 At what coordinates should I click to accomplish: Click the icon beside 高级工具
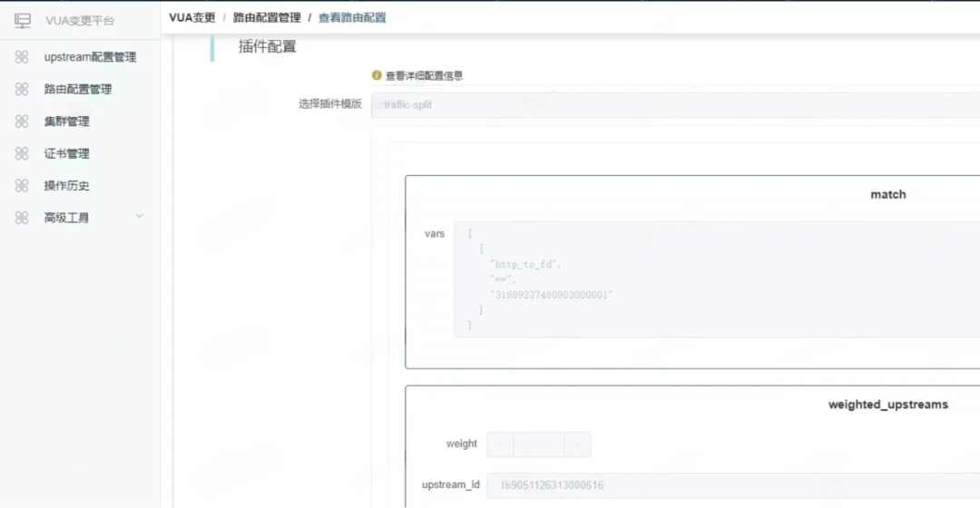click(x=22, y=218)
